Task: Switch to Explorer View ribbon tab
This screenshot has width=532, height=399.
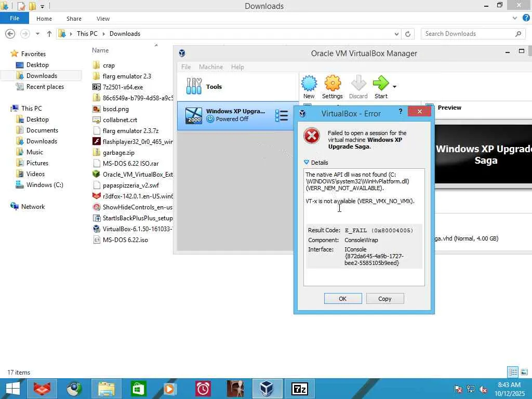Action: click(103, 19)
